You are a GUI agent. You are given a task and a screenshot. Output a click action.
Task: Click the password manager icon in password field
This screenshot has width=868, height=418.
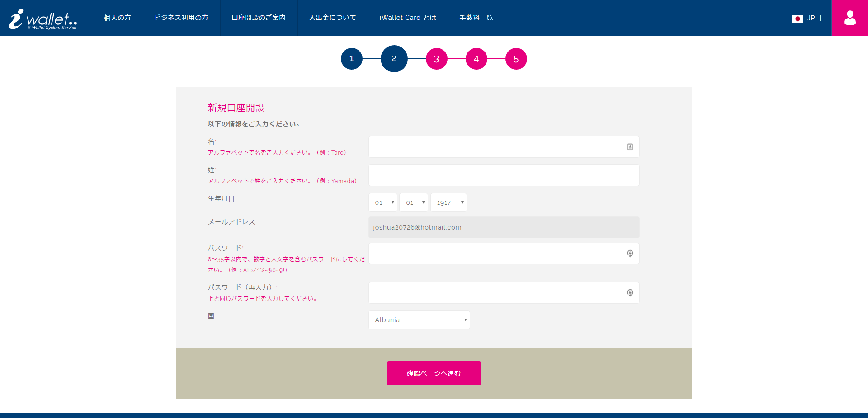[x=630, y=254]
